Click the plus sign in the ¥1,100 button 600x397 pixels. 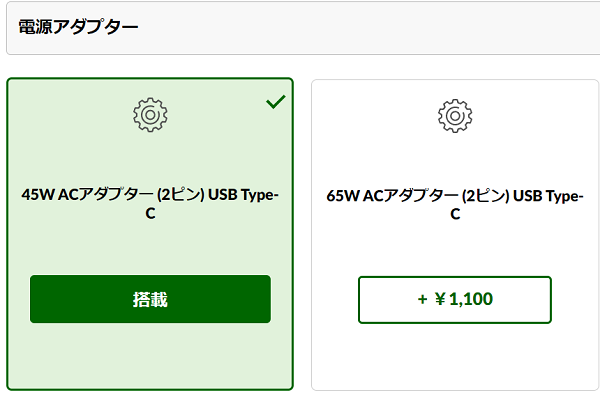pos(422,299)
